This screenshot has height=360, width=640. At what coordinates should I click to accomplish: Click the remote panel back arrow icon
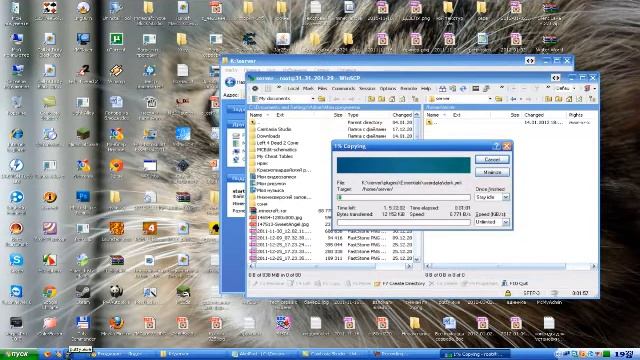pyautogui.click(x=514, y=99)
